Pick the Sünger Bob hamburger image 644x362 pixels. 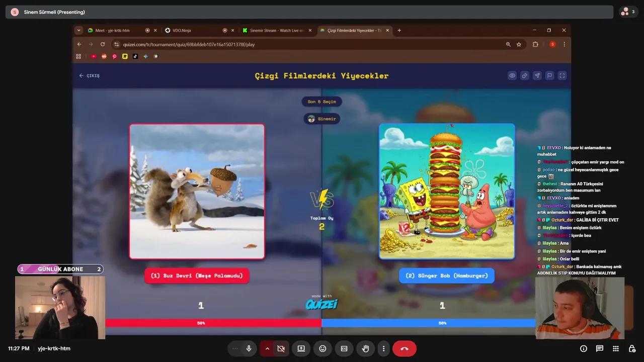coord(447,191)
